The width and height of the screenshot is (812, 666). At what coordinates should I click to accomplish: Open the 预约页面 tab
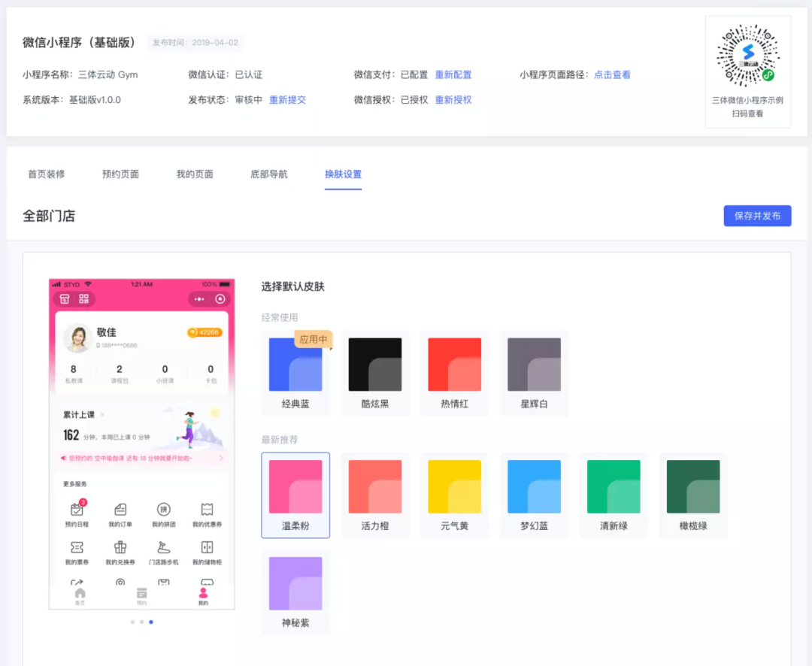(x=120, y=174)
